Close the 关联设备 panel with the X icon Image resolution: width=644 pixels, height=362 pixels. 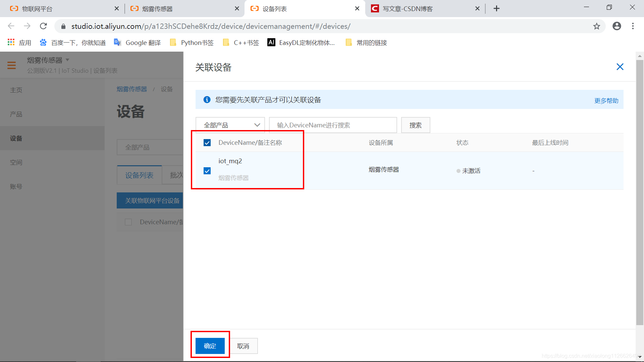620,67
